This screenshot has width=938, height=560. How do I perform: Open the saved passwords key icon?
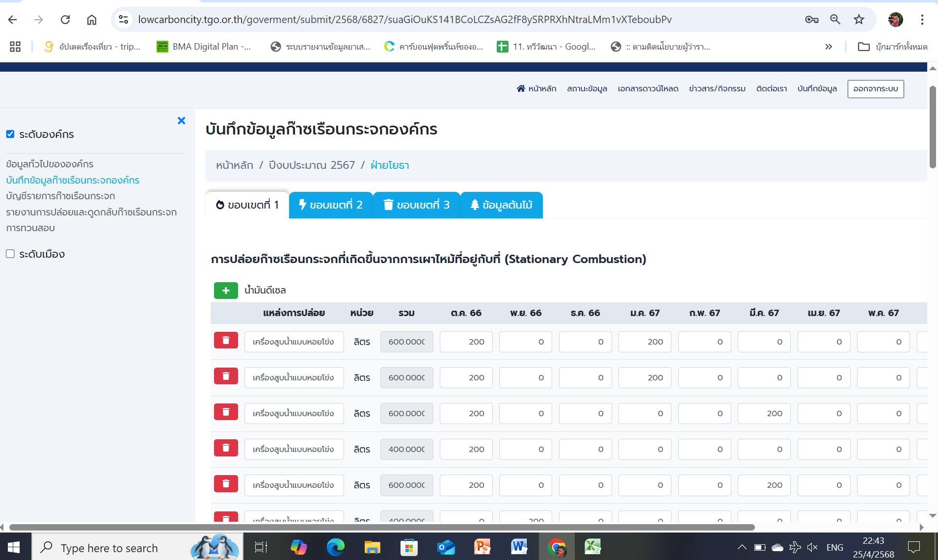pos(811,20)
